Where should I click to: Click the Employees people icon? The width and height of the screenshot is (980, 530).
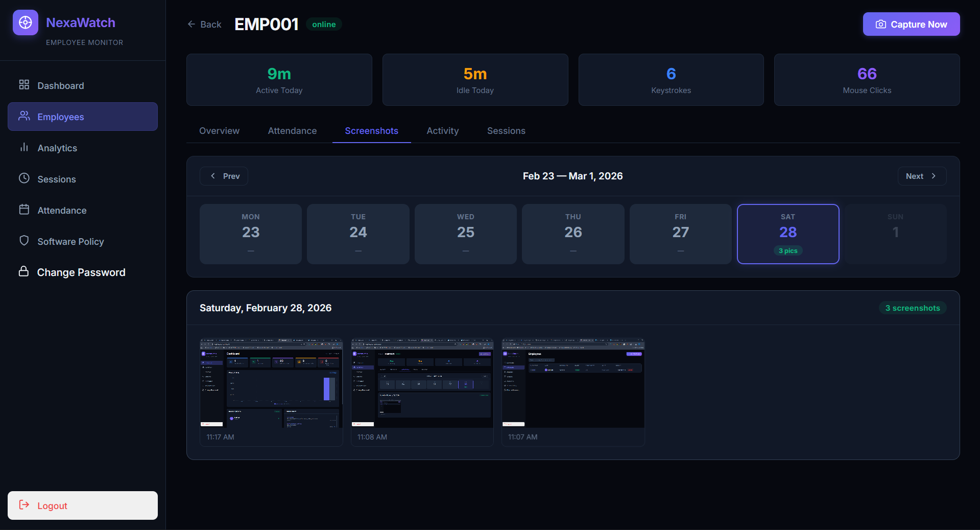[x=24, y=116]
